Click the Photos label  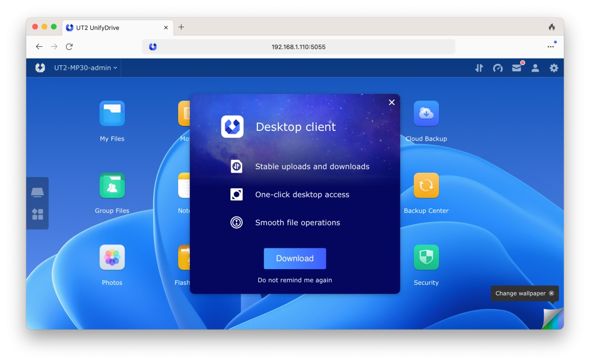point(112,283)
